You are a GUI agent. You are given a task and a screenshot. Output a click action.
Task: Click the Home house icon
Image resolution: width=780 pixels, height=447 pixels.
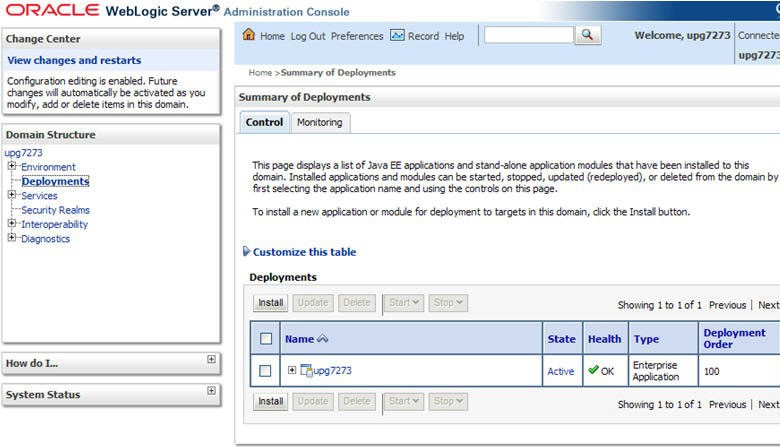[249, 35]
